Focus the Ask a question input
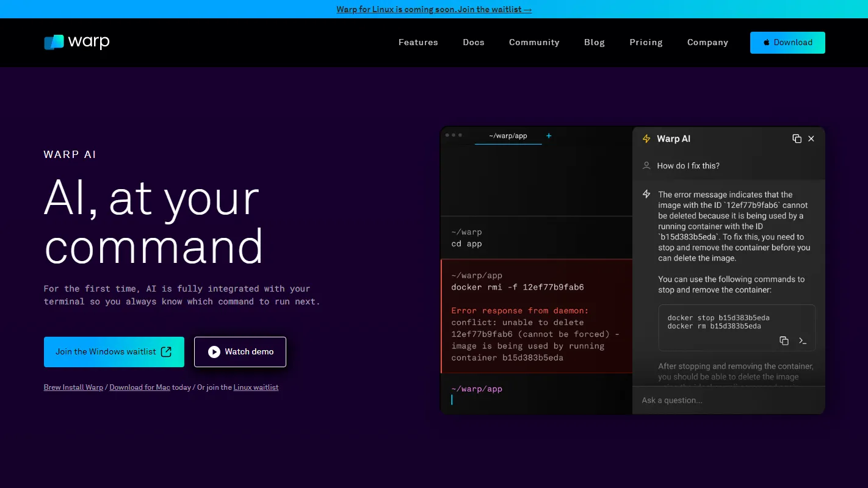 tap(726, 400)
